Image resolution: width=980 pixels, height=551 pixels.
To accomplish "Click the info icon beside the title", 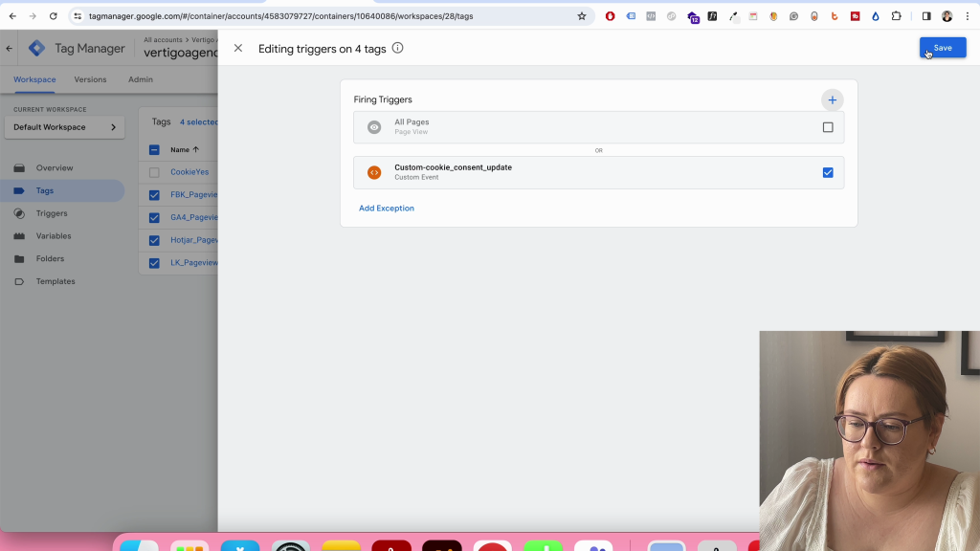I will pyautogui.click(x=398, y=48).
